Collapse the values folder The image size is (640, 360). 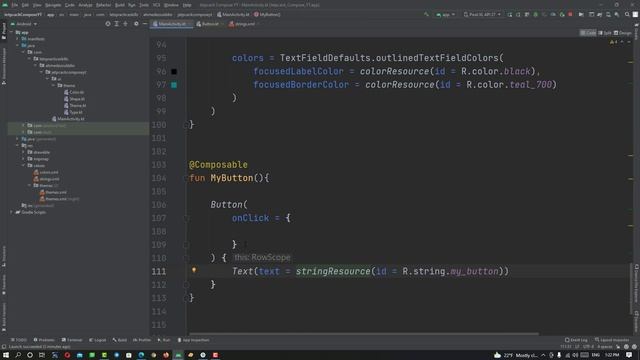(24, 165)
